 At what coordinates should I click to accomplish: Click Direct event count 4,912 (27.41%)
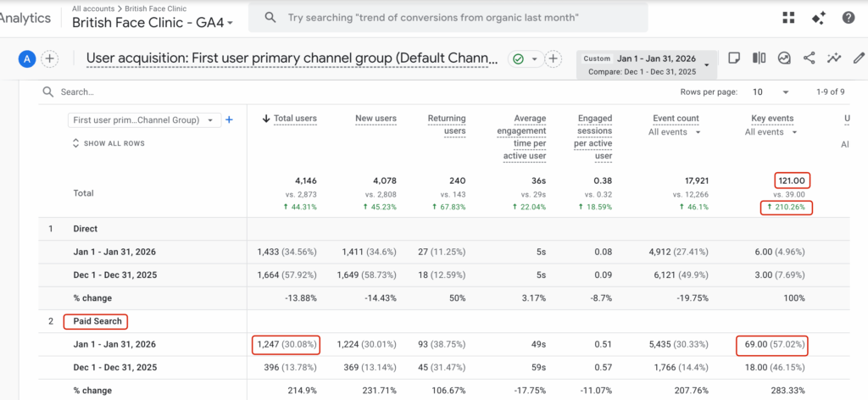(x=679, y=252)
